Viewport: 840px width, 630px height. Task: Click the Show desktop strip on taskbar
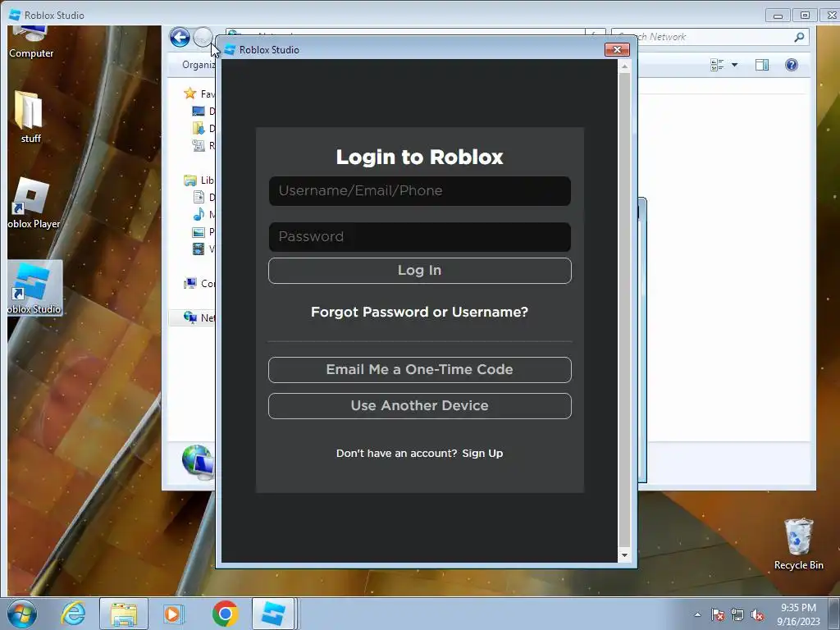(834, 614)
